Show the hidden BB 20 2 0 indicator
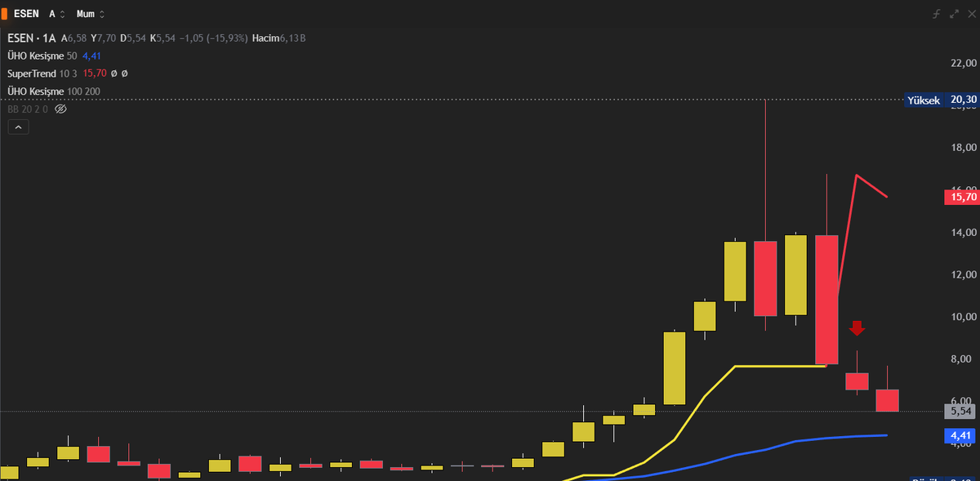 [60, 109]
